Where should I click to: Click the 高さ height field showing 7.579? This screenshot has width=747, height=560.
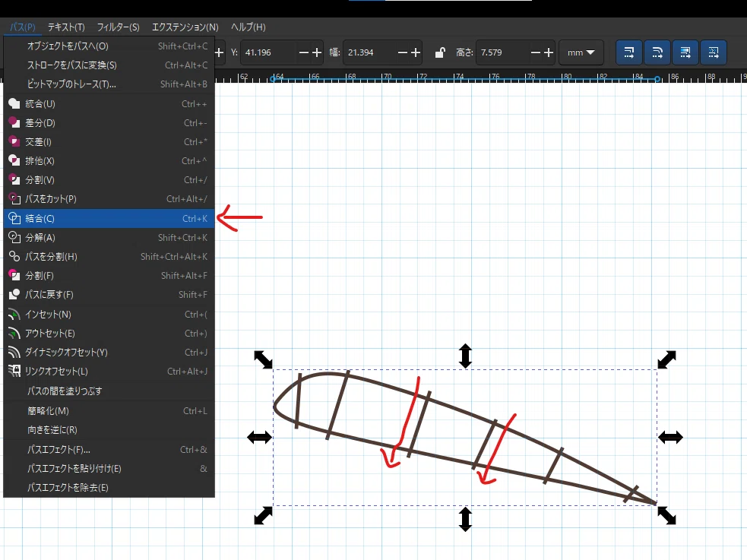tap(502, 52)
